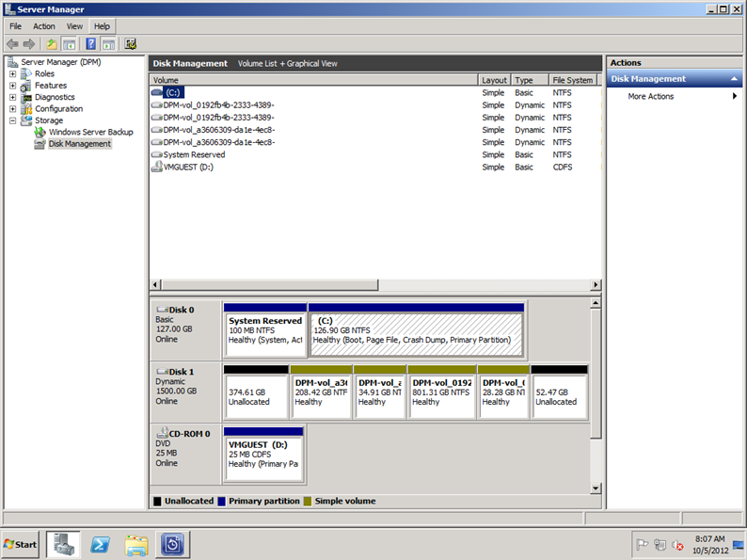Click the VMGUEST (D:) disc icon in volume list
The width and height of the screenshot is (747, 560).
point(156,167)
